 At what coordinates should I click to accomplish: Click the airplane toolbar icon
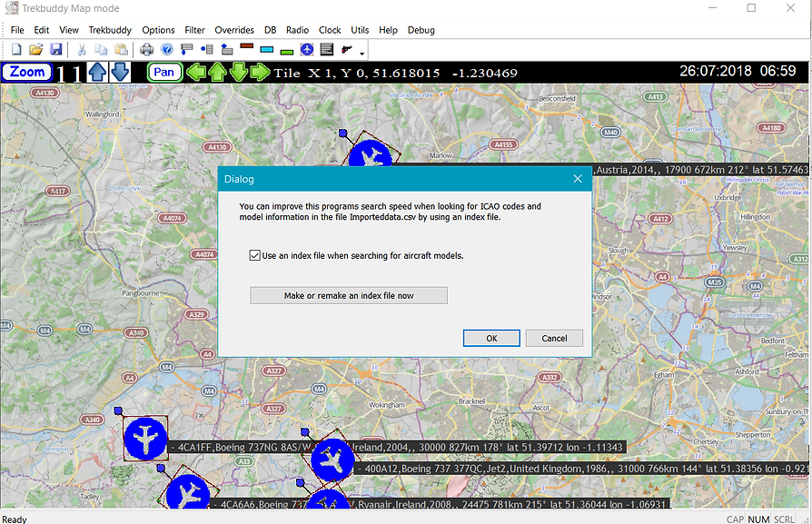307,50
